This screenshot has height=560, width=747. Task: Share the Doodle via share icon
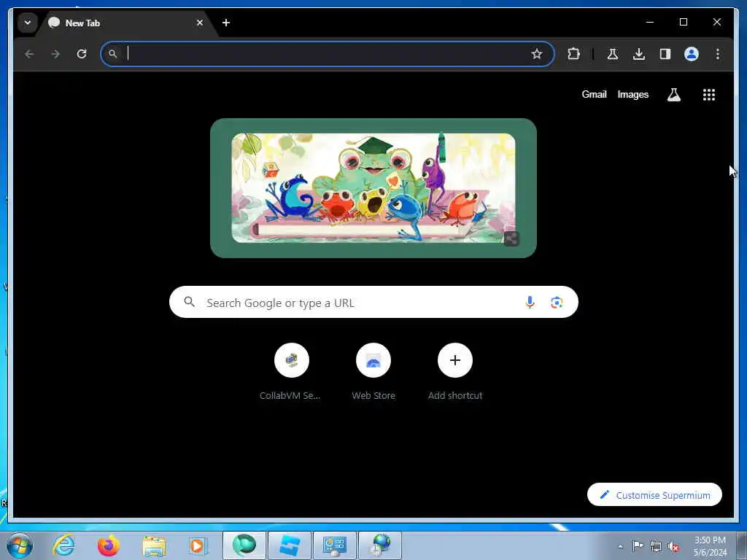pos(511,238)
